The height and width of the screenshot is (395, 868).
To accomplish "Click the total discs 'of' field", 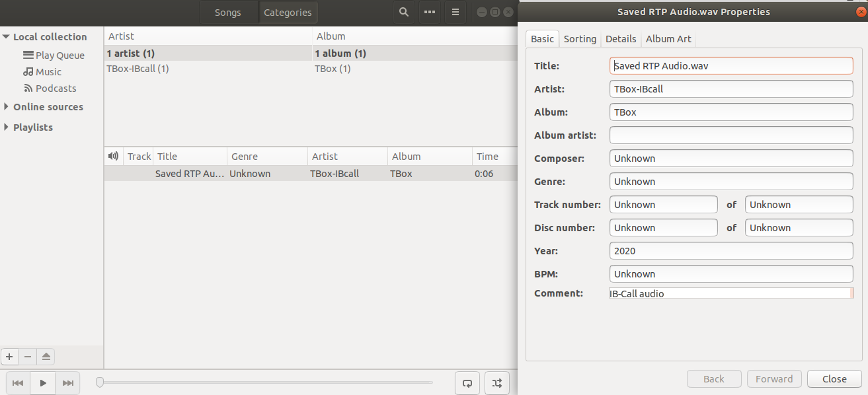I will 799,228.
